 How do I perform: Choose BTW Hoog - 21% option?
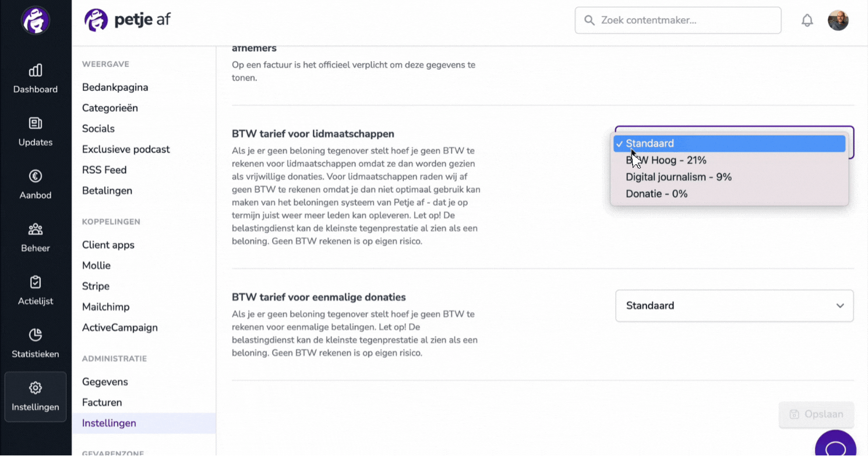(729, 160)
